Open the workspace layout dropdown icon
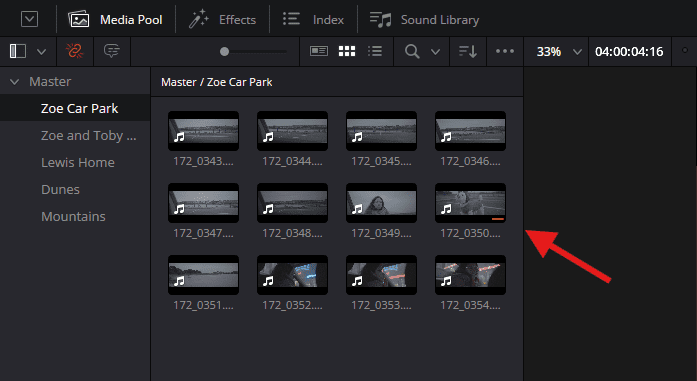The height and width of the screenshot is (381, 697). click(29, 19)
